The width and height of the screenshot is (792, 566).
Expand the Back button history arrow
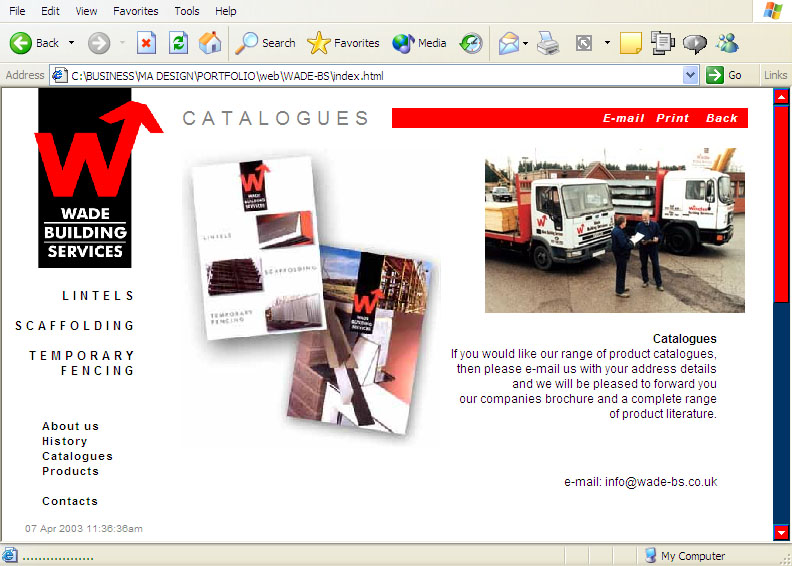(x=71, y=43)
